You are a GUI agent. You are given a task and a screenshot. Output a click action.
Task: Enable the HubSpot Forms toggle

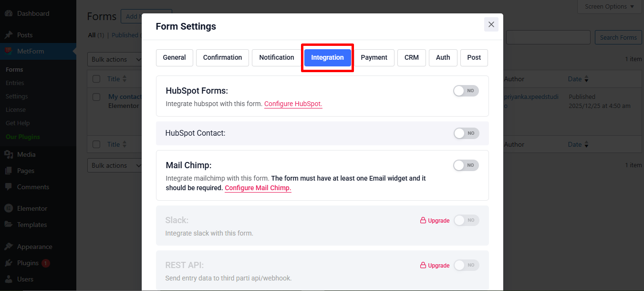466,90
